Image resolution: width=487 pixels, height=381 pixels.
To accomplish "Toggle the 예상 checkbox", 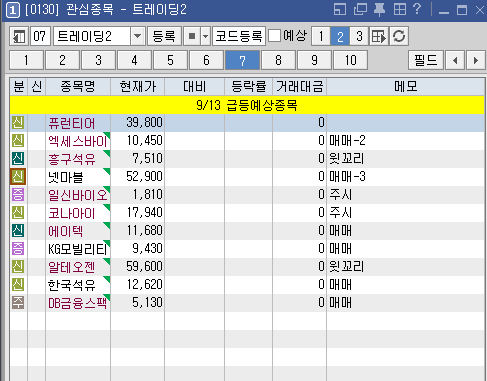I will (x=274, y=36).
